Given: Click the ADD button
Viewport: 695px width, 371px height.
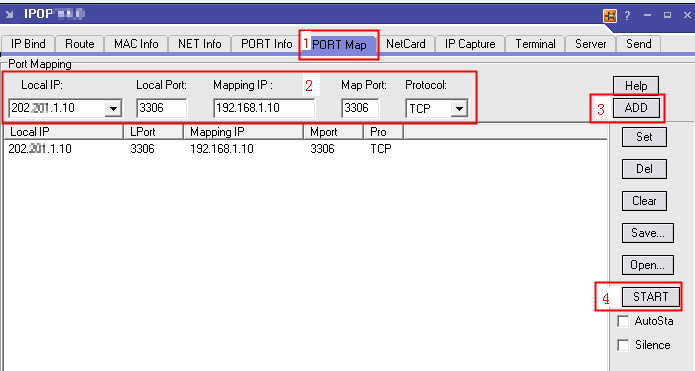Looking at the screenshot, I should pyautogui.click(x=636, y=108).
